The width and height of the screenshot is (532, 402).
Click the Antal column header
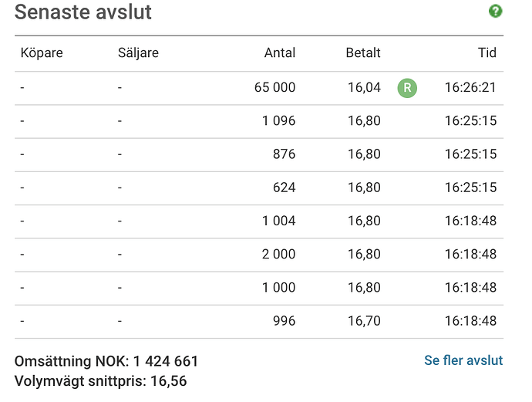[280, 52]
